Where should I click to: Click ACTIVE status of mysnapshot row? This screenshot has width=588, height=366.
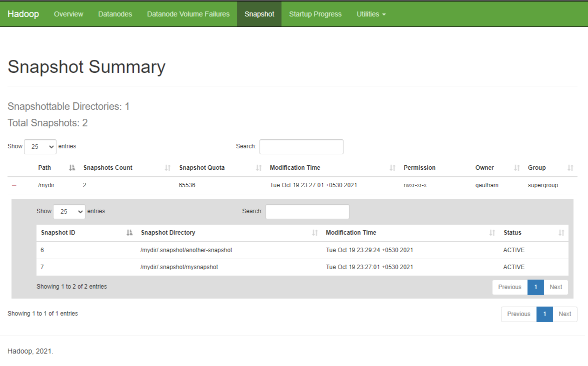514,267
